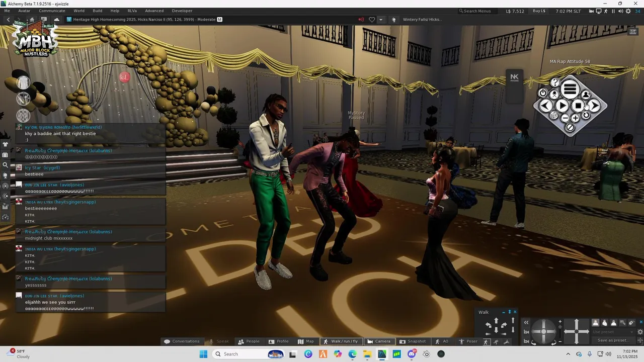Select walk mode icon in Walk panel
The image size is (644, 362).
coord(486,342)
